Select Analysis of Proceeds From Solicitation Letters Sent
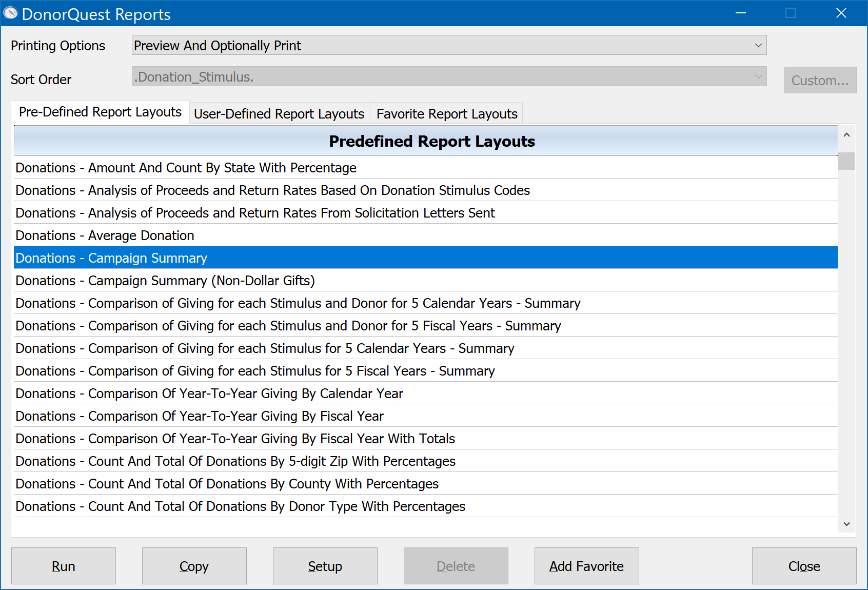The image size is (868, 590). click(426, 213)
